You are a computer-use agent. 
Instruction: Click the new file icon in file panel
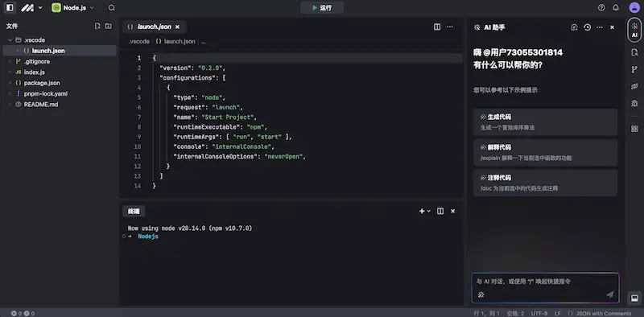tap(97, 26)
